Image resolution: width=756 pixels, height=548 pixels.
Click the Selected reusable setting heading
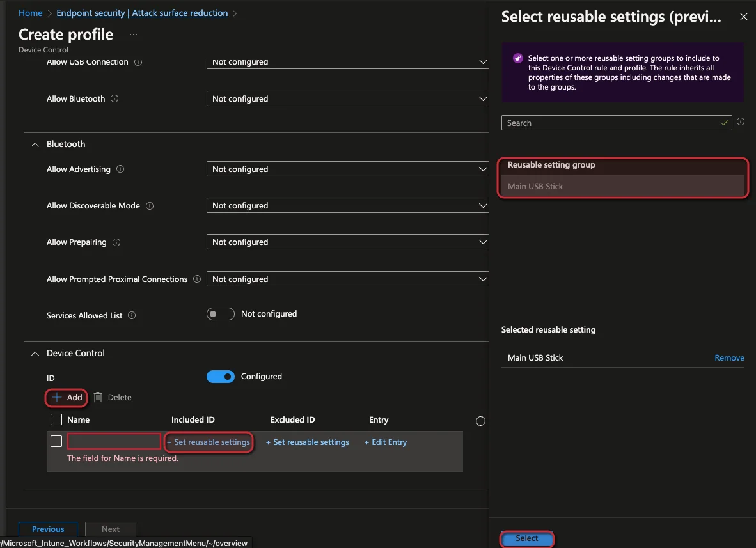(x=548, y=330)
